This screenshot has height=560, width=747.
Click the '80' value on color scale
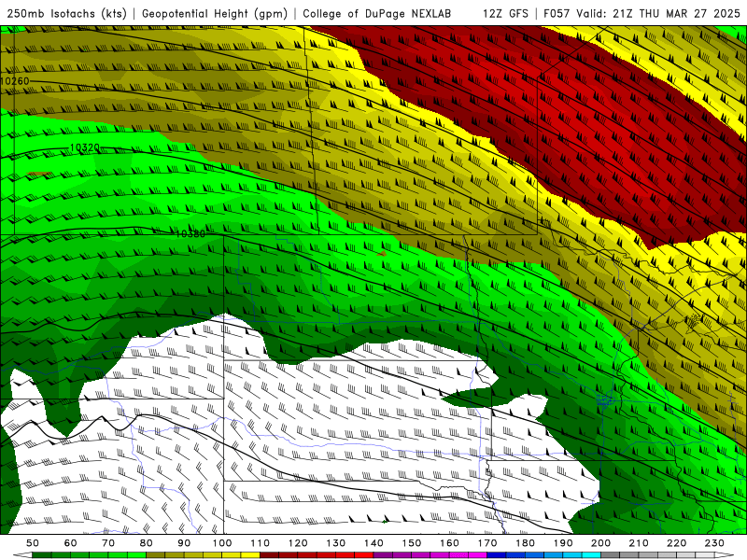[x=147, y=543]
